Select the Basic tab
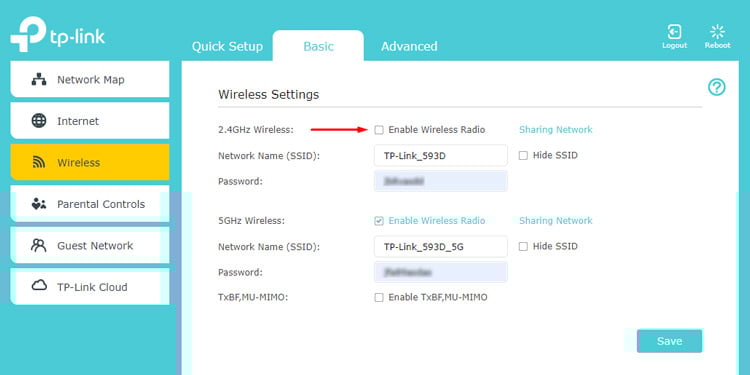Image resolution: width=750 pixels, height=375 pixels. point(318,46)
